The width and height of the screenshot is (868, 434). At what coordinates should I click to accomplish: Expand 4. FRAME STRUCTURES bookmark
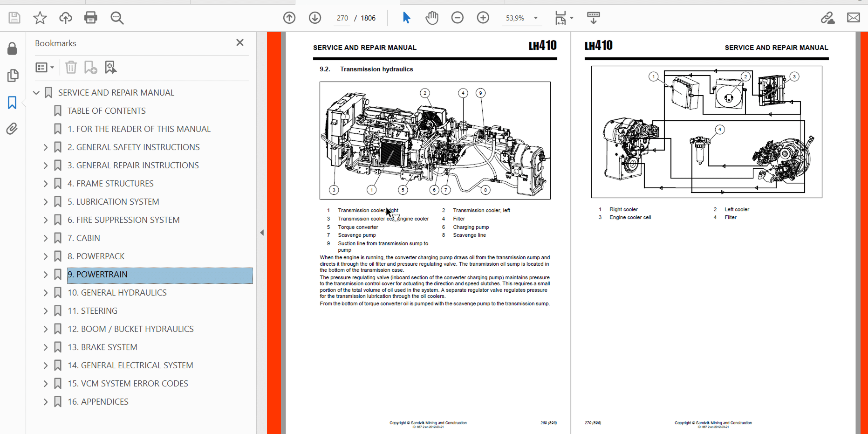pos(46,184)
